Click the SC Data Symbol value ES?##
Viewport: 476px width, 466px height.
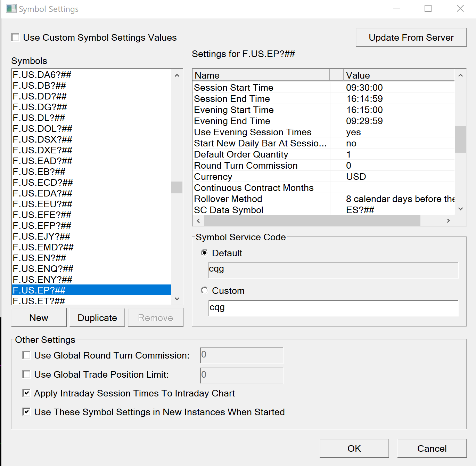[360, 210]
